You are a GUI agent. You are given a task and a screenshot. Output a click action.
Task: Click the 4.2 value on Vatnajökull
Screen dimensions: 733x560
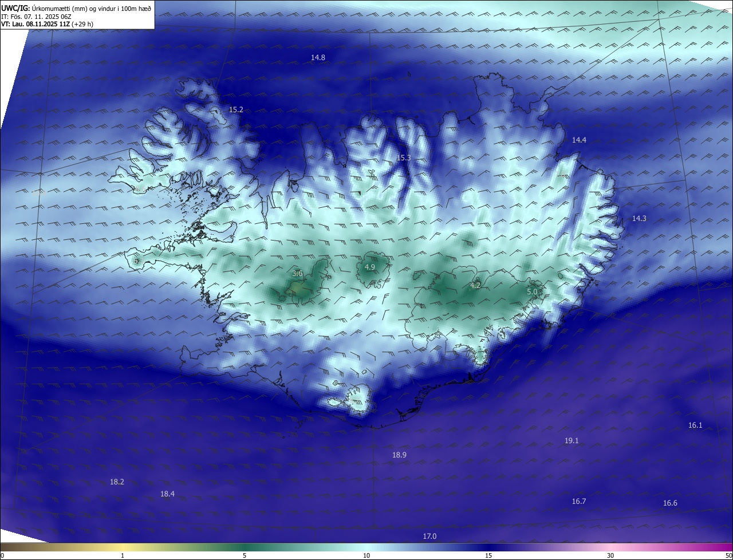click(475, 286)
